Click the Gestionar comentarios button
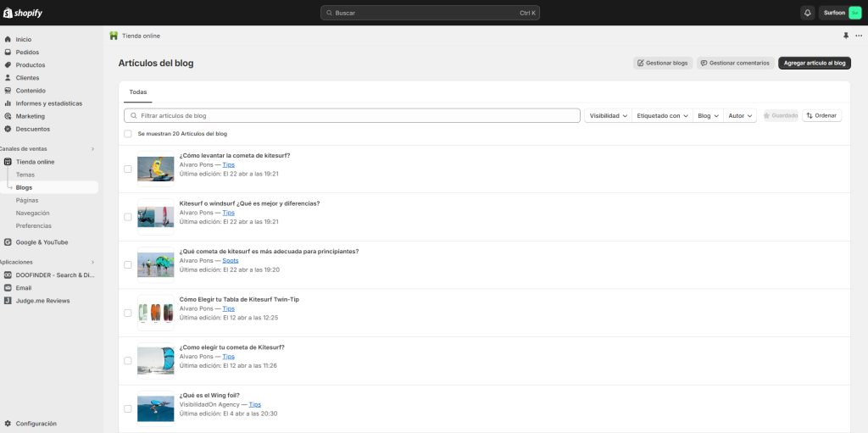The image size is (868, 433). pyautogui.click(x=735, y=63)
